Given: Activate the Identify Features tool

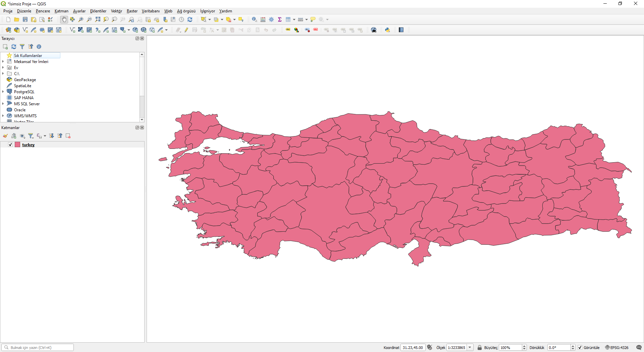Looking at the screenshot, I should coord(255,19).
